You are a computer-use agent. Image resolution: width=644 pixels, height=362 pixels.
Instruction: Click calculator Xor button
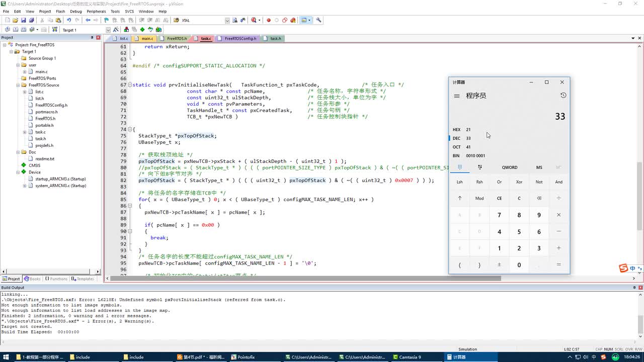519,182
